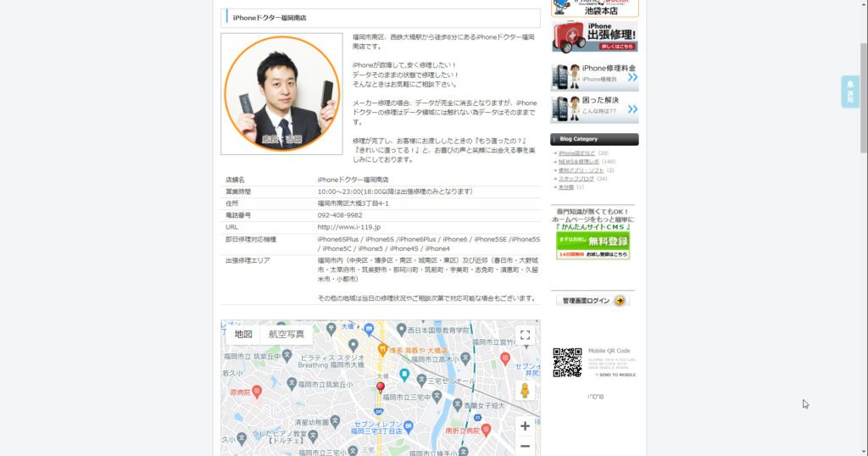Click the blue notification bell tab
This screenshot has height=456, width=868.
pyautogui.click(x=850, y=92)
